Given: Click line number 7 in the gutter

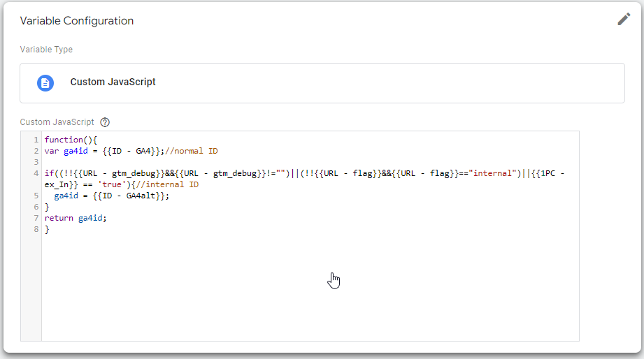Looking at the screenshot, I should pos(35,219).
